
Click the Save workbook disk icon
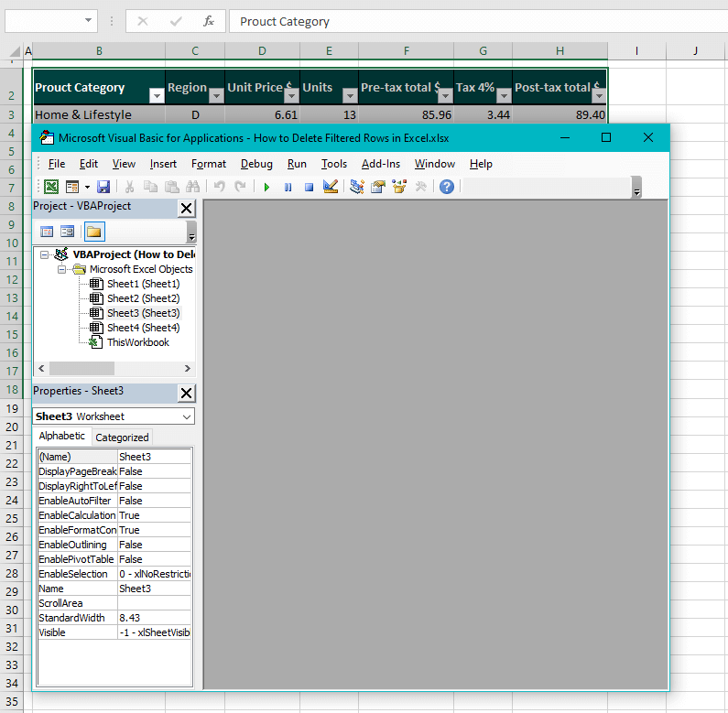point(103,187)
